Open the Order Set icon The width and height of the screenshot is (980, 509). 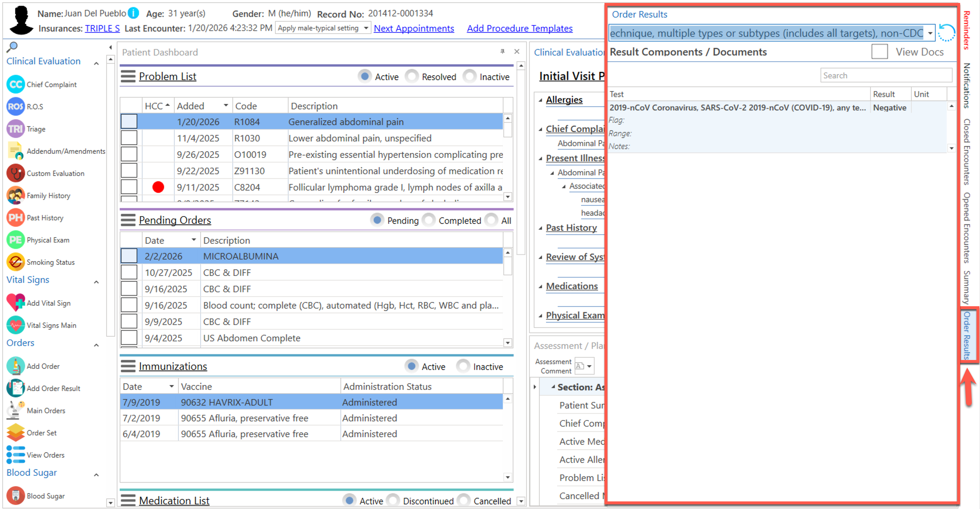click(15, 433)
